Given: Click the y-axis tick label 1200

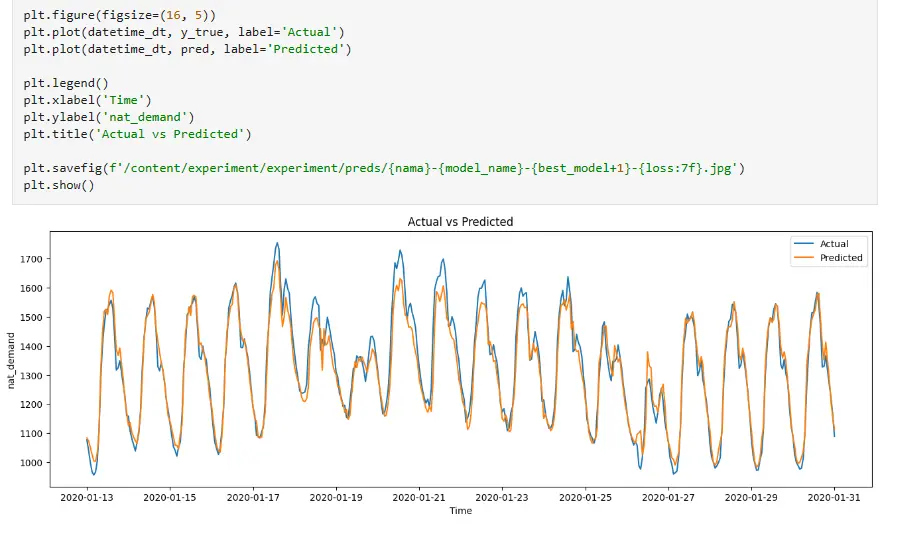Looking at the screenshot, I should click(32, 404).
